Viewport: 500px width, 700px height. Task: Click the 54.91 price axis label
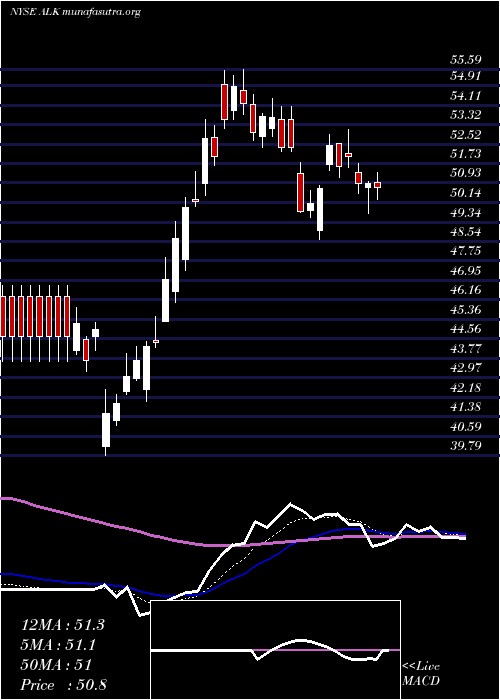pos(465,76)
